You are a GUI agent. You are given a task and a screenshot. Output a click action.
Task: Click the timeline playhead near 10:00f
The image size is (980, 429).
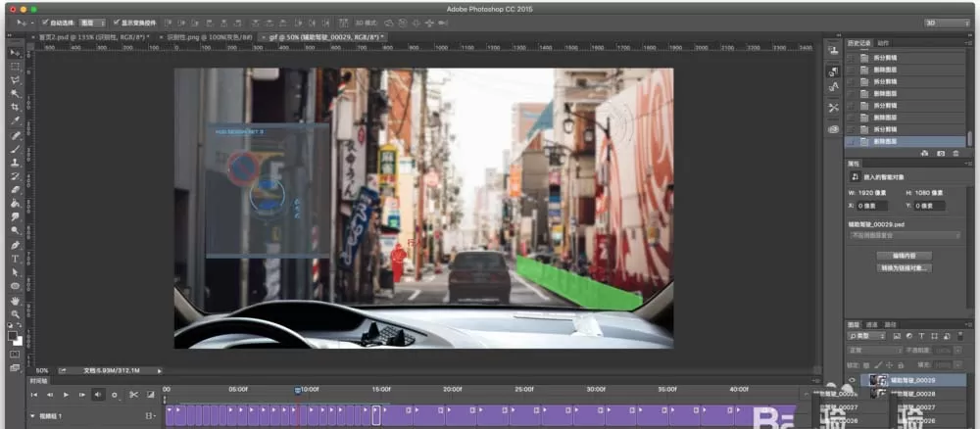pyautogui.click(x=298, y=389)
